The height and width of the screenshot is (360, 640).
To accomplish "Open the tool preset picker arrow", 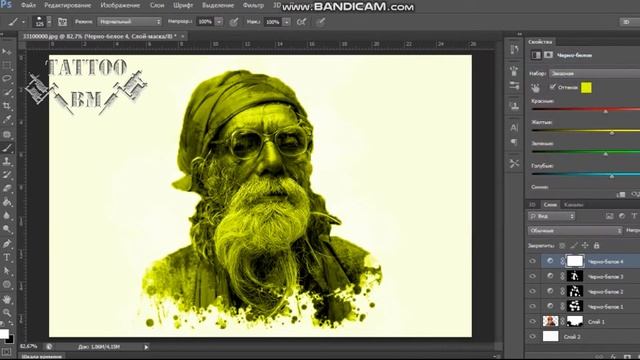I will 23,22.
